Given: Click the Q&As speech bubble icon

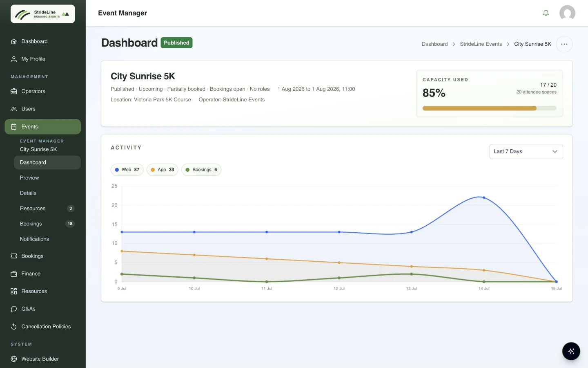Looking at the screenshot, I should point(14,309).
